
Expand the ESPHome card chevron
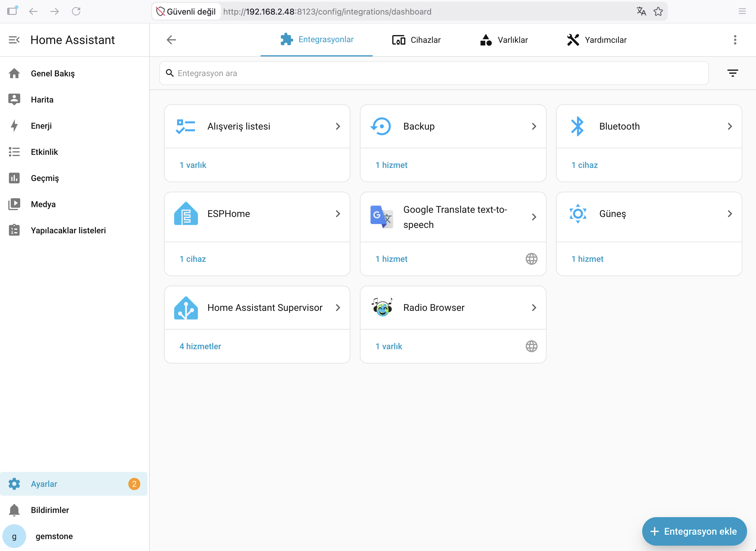(x=338, y=213)
